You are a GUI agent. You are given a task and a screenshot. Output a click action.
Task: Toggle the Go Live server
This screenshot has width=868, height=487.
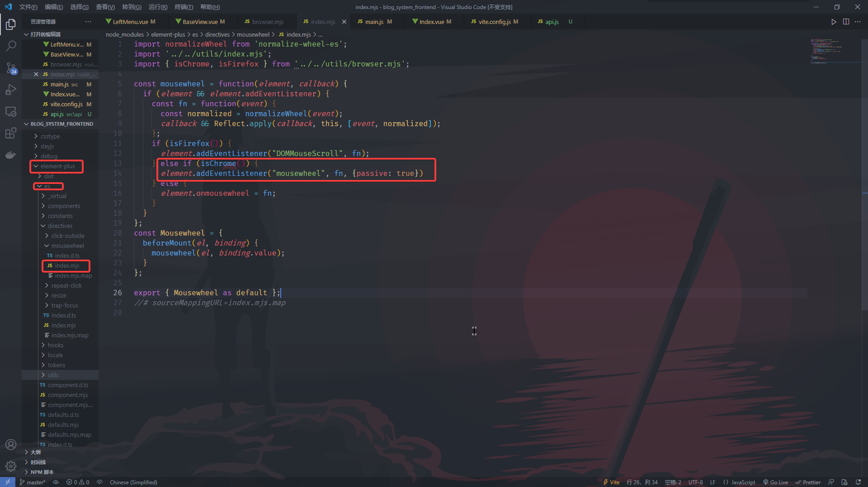[x=775, y=482]
